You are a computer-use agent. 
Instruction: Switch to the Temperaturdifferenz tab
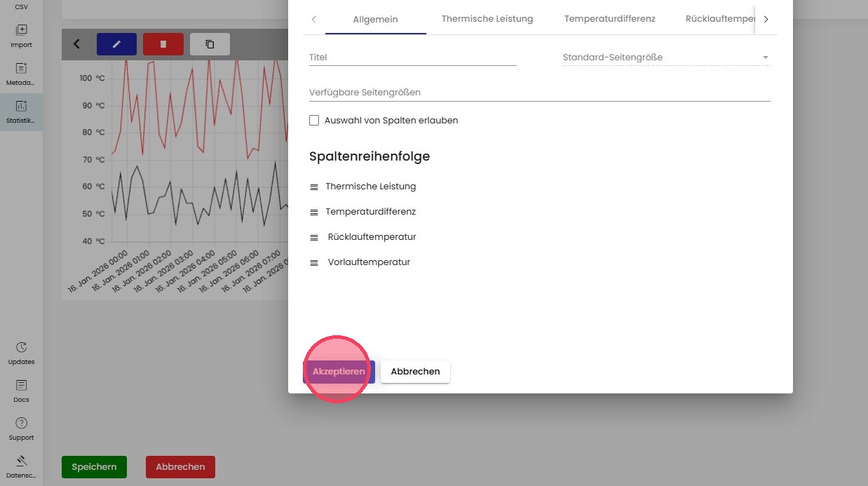click(x=609, y=19)
